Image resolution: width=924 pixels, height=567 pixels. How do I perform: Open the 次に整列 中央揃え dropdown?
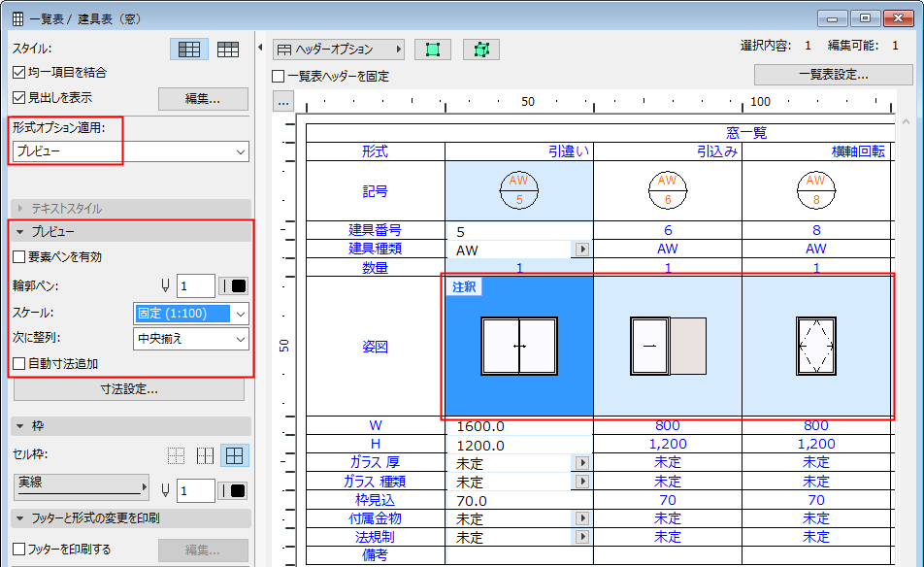point(191,339)
